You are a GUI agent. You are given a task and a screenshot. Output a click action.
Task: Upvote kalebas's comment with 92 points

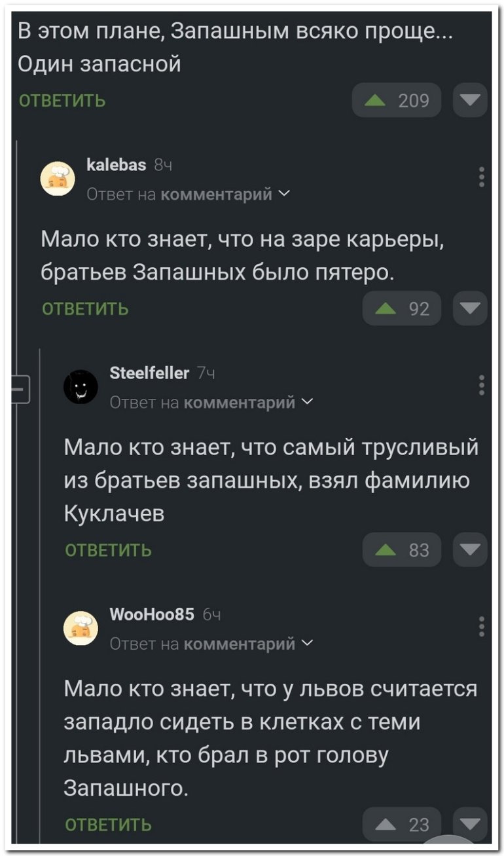(x=402, y=308)
